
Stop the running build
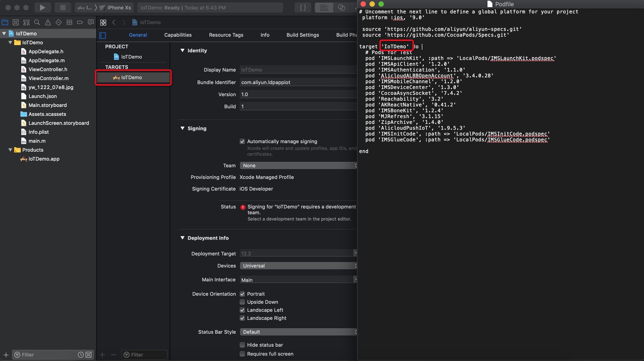tap(63, 7)
